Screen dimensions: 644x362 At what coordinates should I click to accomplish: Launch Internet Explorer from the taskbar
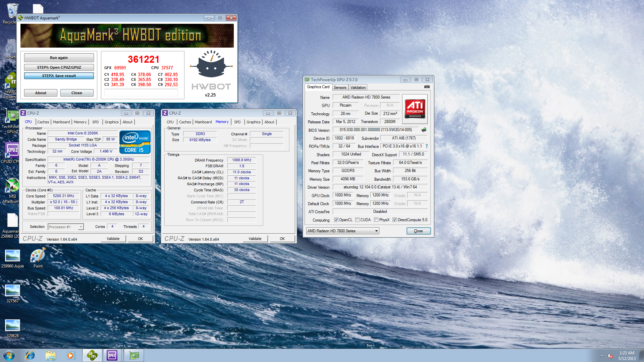(x=30, y=355)
